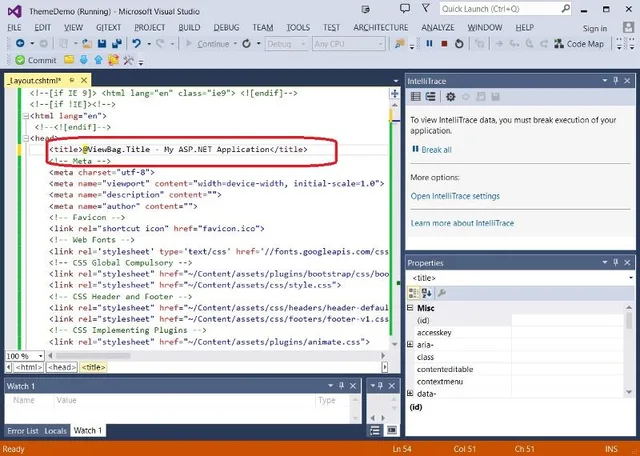
Task: Pause debugging with Break All icon
Action: (x=429, y=43)
